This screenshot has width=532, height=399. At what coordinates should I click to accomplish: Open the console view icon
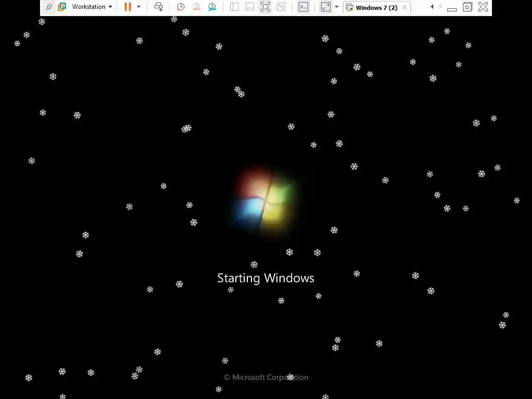click(x=303, y=7)
